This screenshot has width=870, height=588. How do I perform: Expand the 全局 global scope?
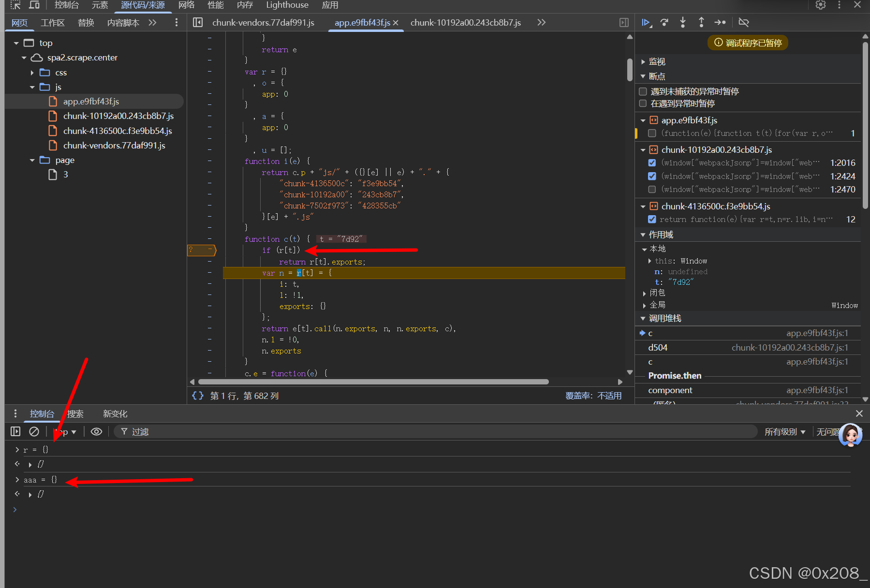point(644,305)
